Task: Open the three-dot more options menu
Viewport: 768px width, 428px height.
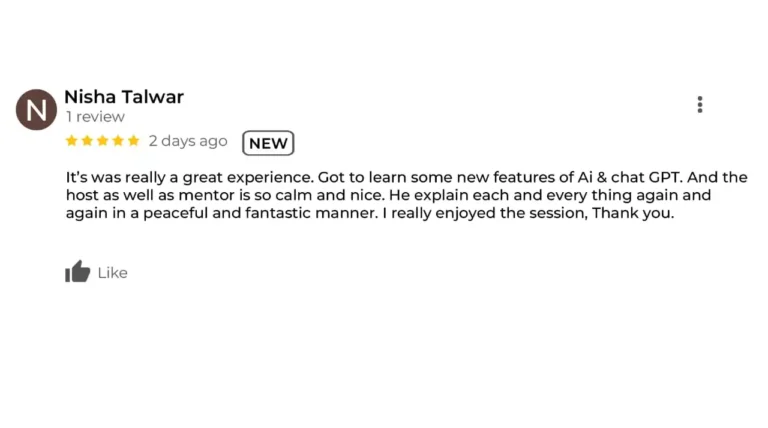Action: coord(700,104)
